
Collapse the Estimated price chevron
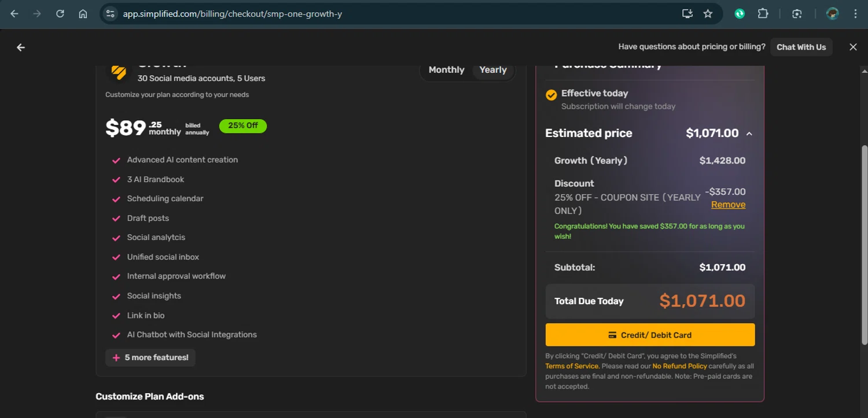pos(749,134)
